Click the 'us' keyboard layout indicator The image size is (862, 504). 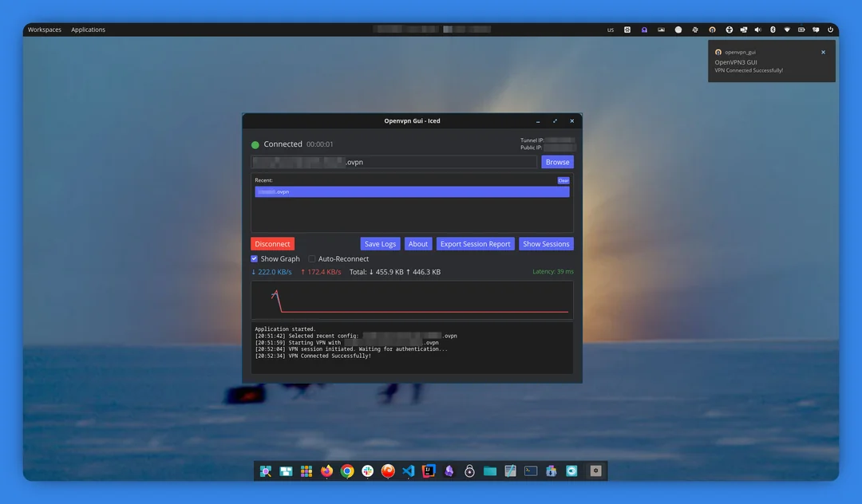(x=611, y=30)
